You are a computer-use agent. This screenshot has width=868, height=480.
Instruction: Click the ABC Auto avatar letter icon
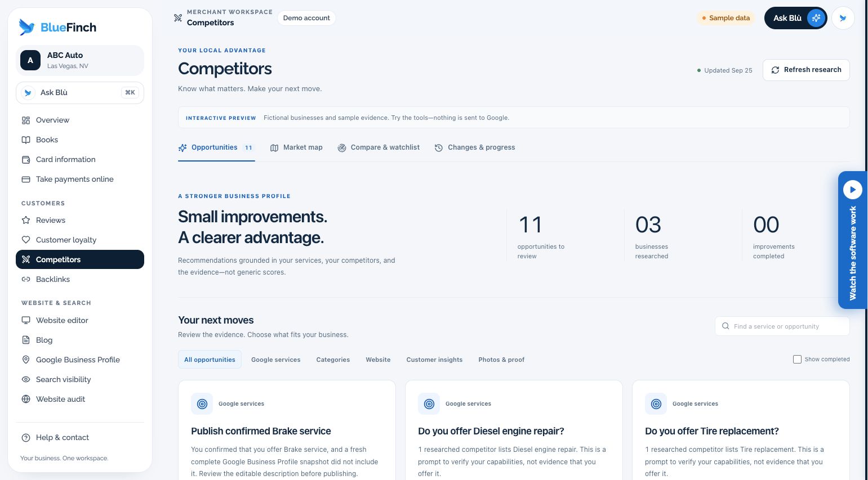coord(30,60)
